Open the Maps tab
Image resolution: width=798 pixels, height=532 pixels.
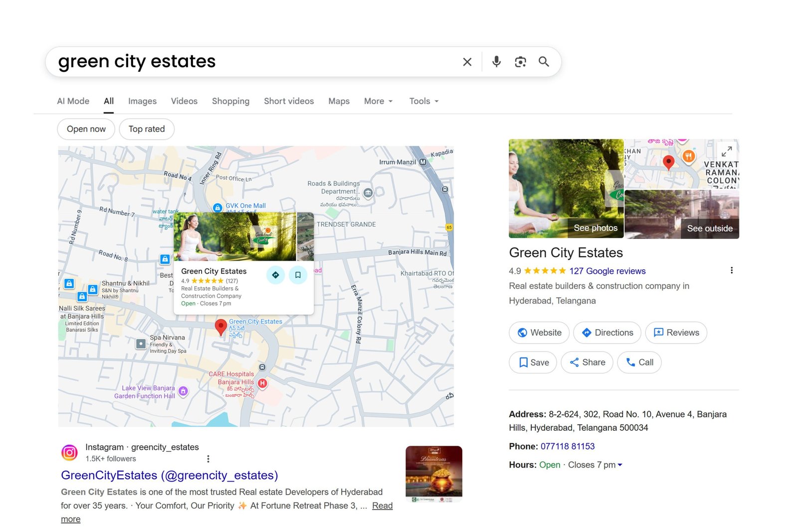[339, 101]
